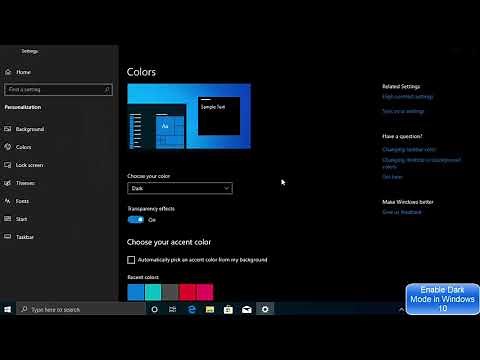Screen dimensions: 480x360
Task: Open Microsoft Store from taskbar
Action: (x=228, y=309)
